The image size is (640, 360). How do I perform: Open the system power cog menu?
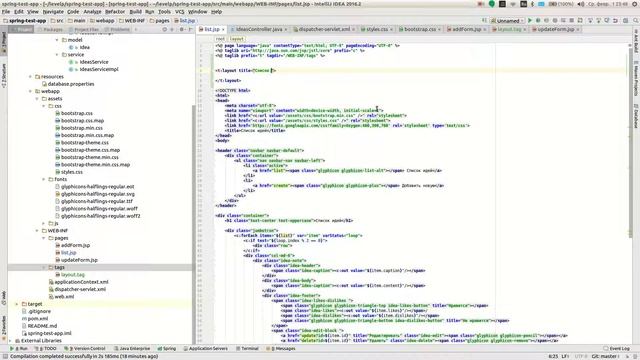635,4
